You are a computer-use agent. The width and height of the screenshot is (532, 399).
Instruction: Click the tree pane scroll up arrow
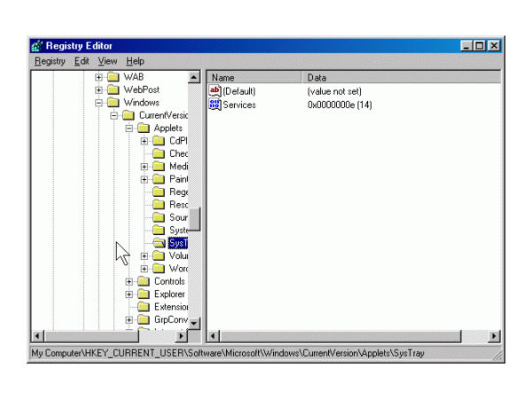click(x=193, y=77)
